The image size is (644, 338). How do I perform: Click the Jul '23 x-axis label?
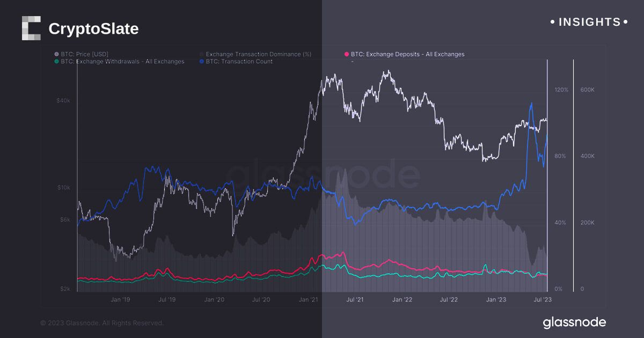(x=541, y=299)
